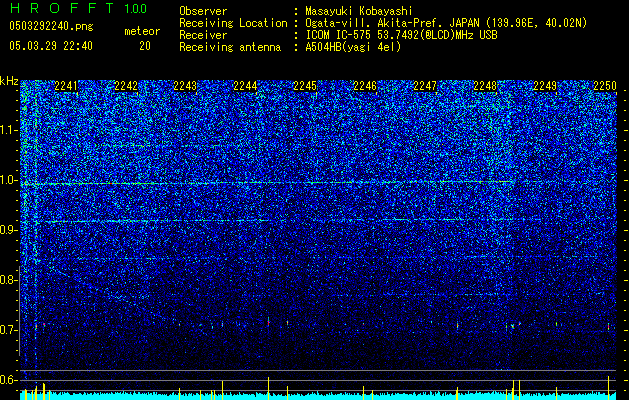Viewport: 629px width, 400px height.
Task: Select antenna value A504HB(yagi 4el)
Action: [x=353, y=47]
